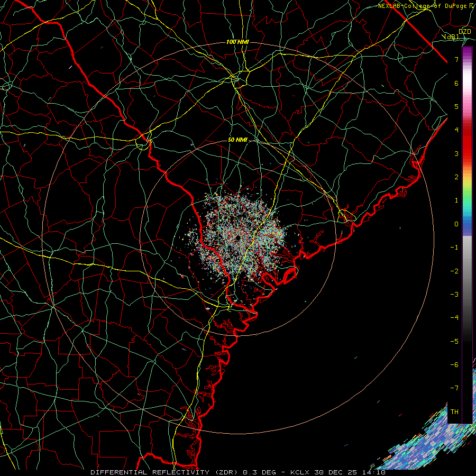Click the DZD product label above color bar
The image size is (476, 476).
pos(465,32)
